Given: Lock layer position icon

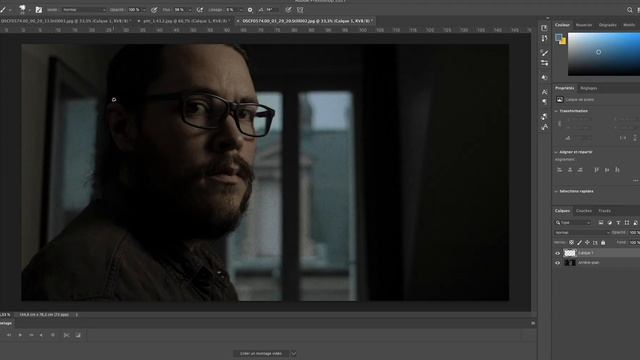Looking at the screenshot, I should click(587, 242).
